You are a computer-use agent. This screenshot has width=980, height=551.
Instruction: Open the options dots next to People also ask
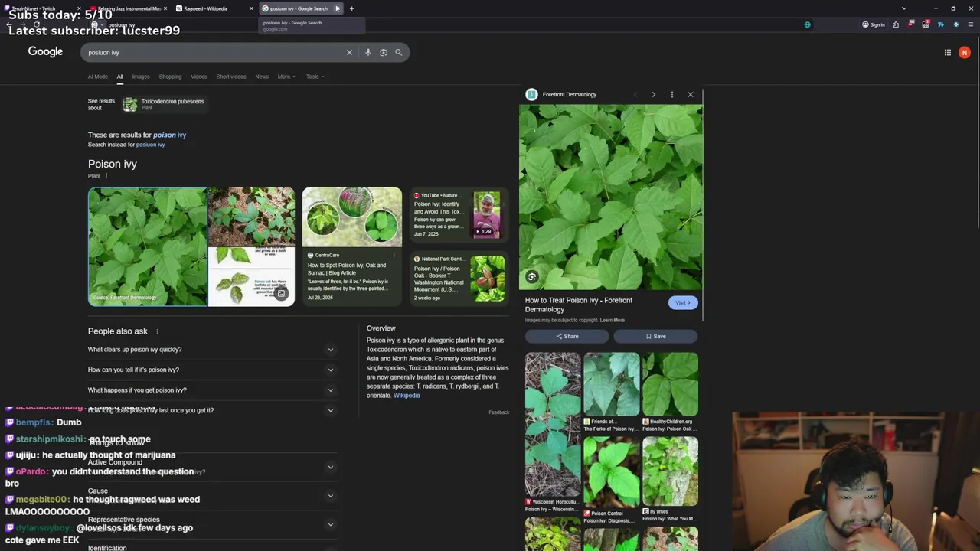tap(157, 331)
